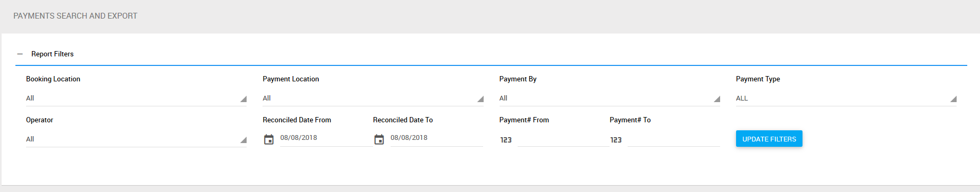
Task: Click the numeric 123 icon beside Payment# To
Action: pyautogui.click(x=616, y=140)
